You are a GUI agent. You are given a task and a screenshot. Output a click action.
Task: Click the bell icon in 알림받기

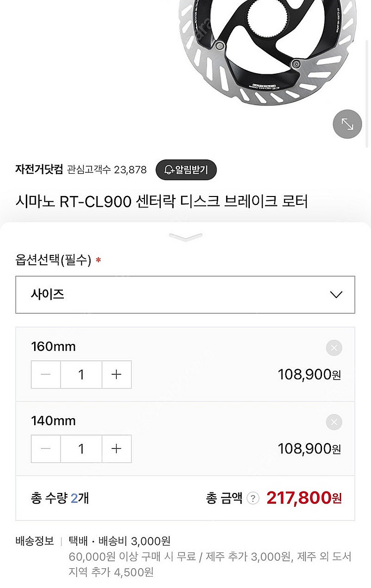click(x=169, y=170)
